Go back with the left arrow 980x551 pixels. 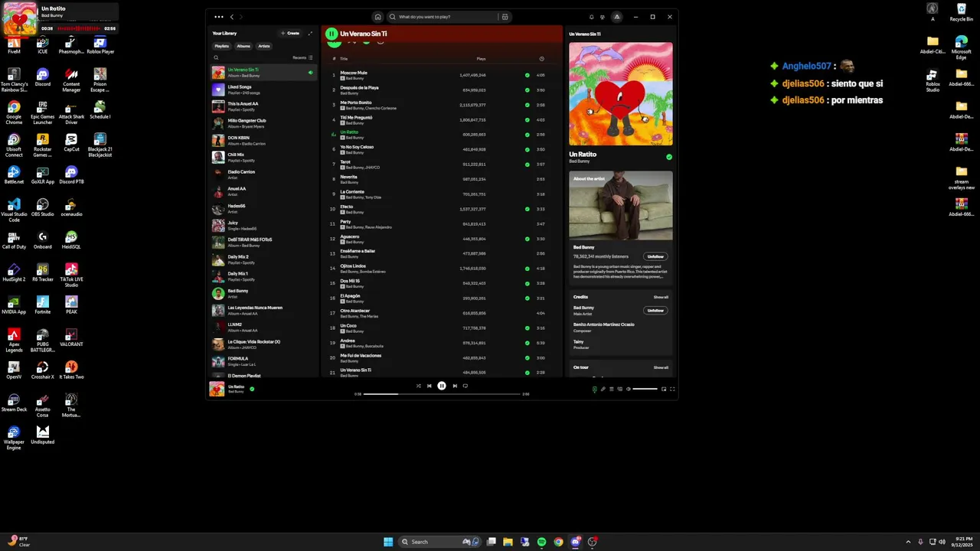(x=232, y=17)
